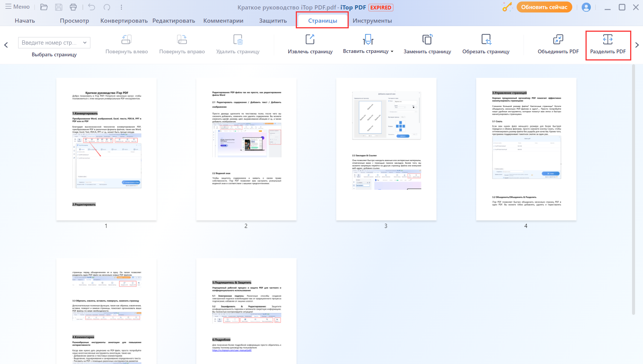
Task: Select the fifth page thumbnail
Action: click(106, 311)
